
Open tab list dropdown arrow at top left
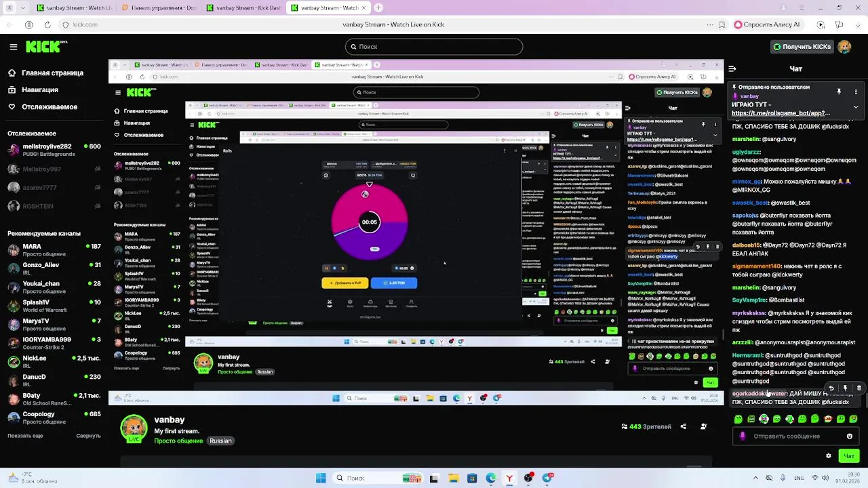pyautogui.click(x=22, y=8)
